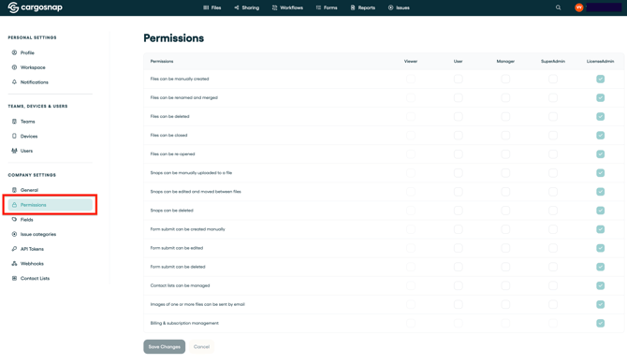This screenshot has height=364, width=627.
Task: Open the search magnifier icon
Action: [x=559, y=7]
